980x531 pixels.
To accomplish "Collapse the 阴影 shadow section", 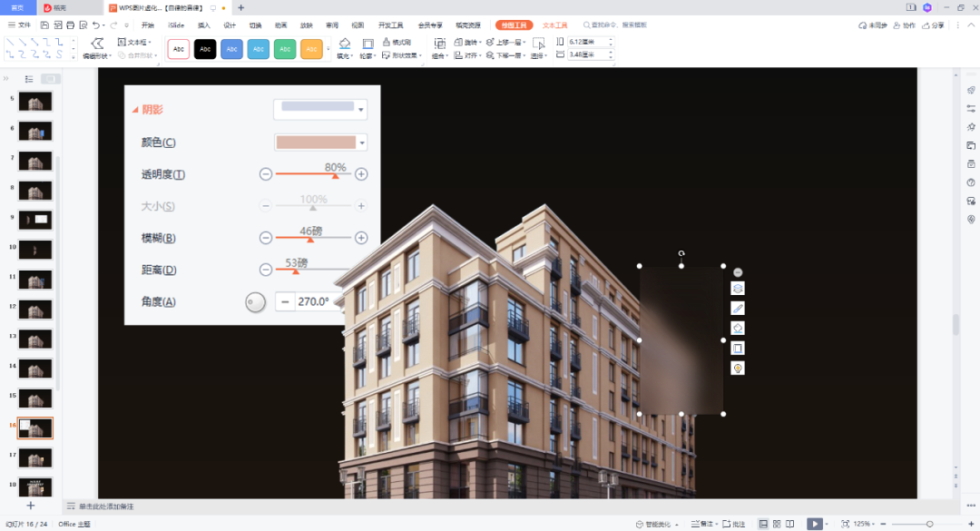I will click(135, 110).
